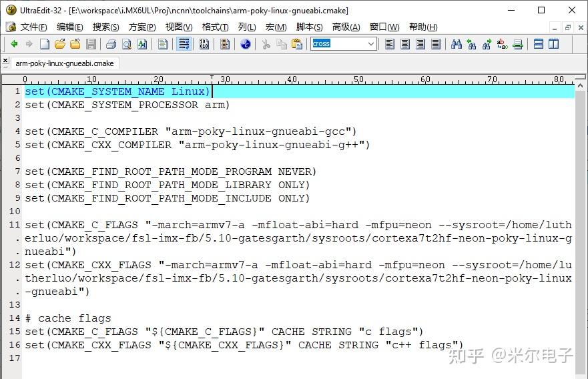Screen dimensions: 588x379
Task: Open the 编辑(E) menu
Action: tap(70, 27)
